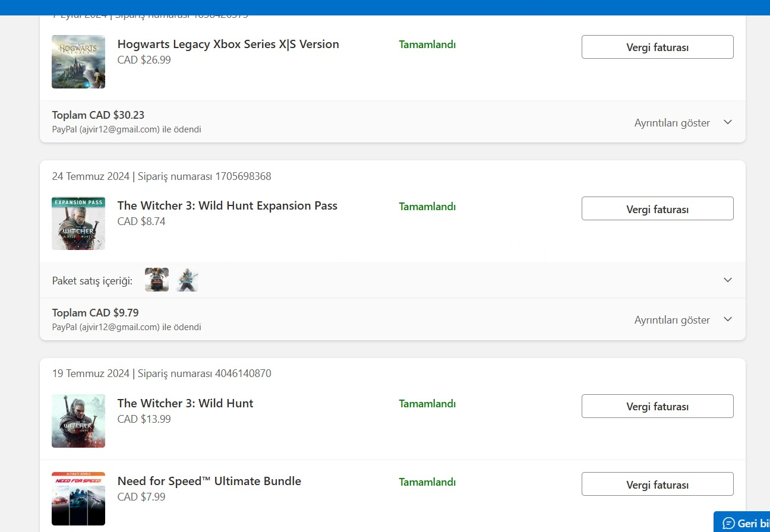The width and height of the screenshot is (770, 532).
Task: Click the second bundle content icon in Paket satış içeriği
Action: [x=187, y=280]
